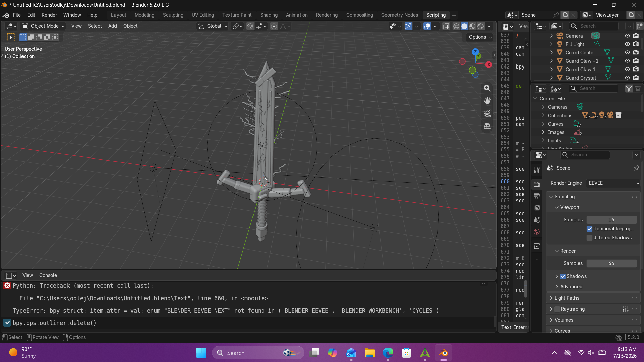
Task: Open the Render Engine EEVEE dropdown
Action: point(613,183)
